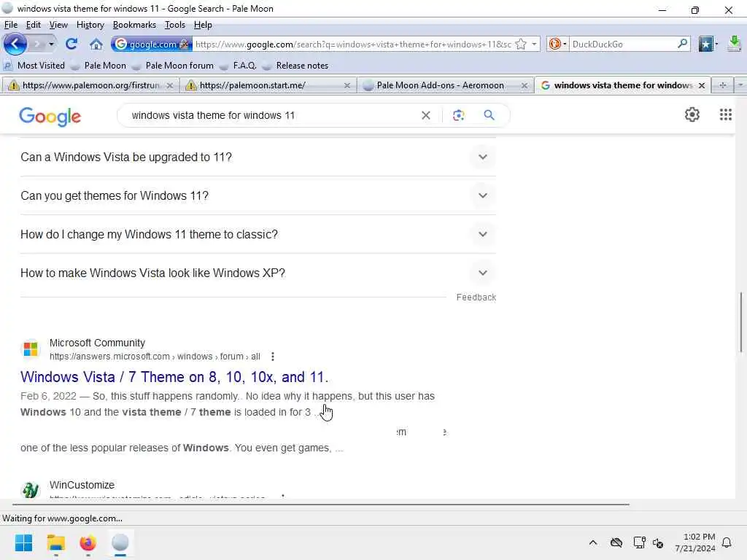Show hidden system tray icons
The height and width of the screenshot is (560, 747).
click(x=592, y=542)
